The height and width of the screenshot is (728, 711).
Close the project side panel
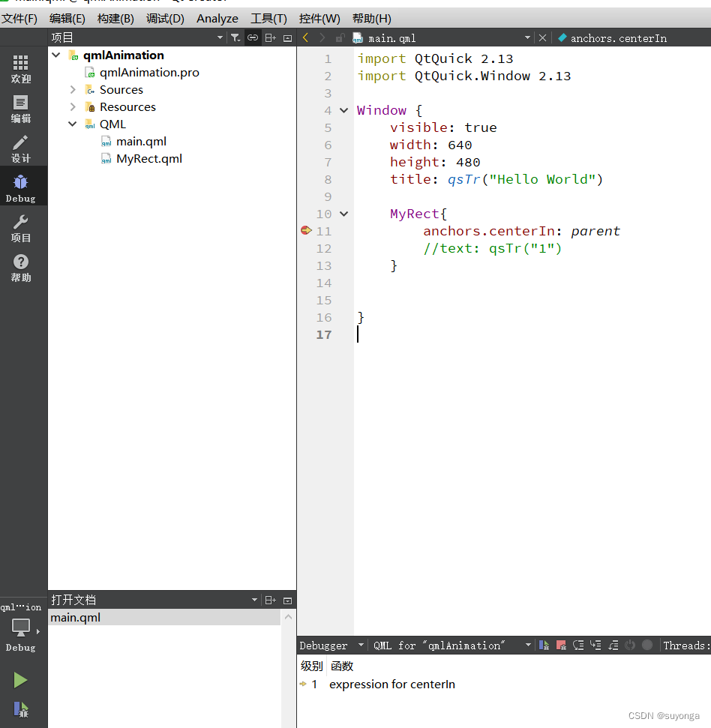click(287, 38)
